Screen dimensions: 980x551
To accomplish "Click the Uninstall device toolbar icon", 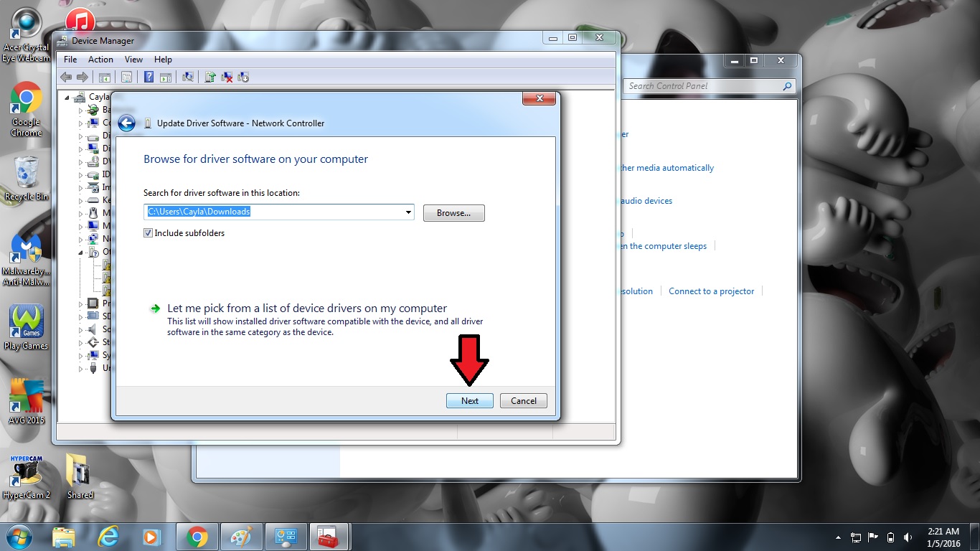I will click(227, 77).
